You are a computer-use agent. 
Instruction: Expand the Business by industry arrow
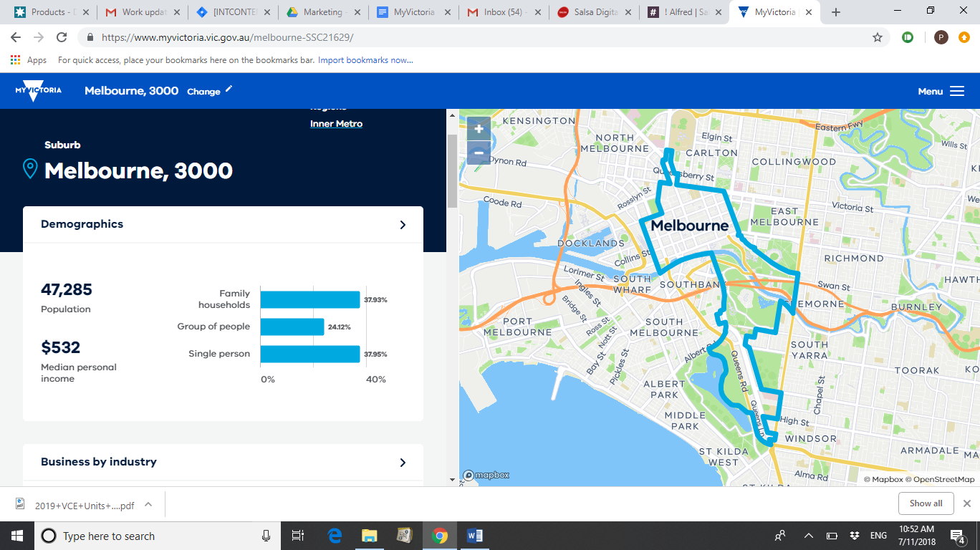[x=403, y=463]
